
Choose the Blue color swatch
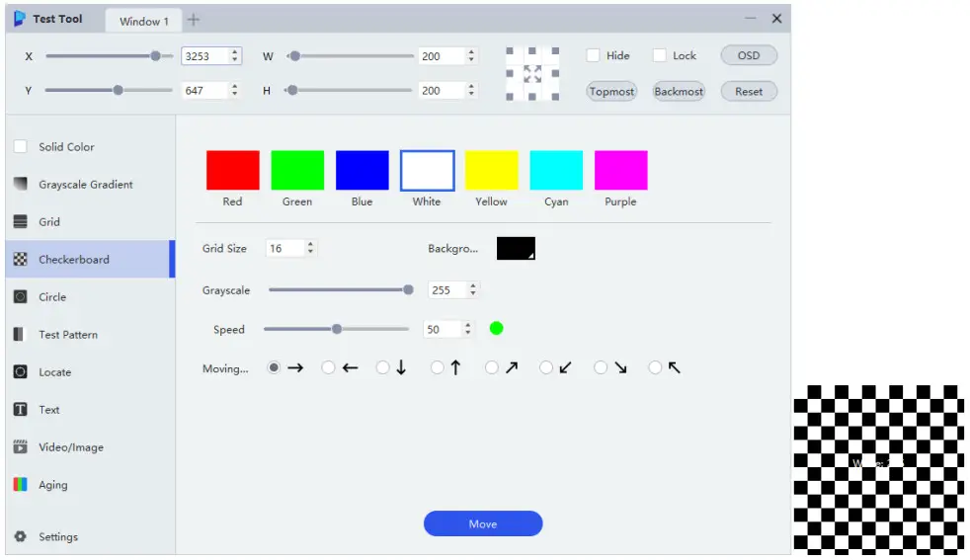pos(362,170)
